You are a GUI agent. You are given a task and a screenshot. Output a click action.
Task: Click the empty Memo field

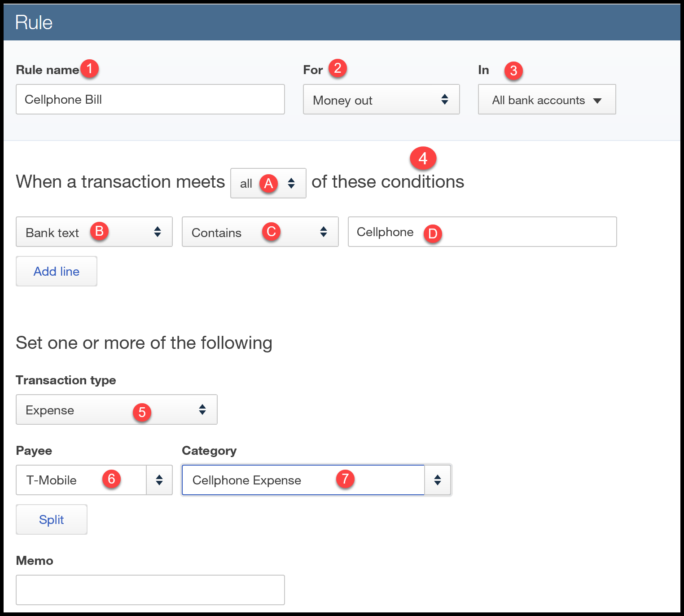[x=150, y=590]
